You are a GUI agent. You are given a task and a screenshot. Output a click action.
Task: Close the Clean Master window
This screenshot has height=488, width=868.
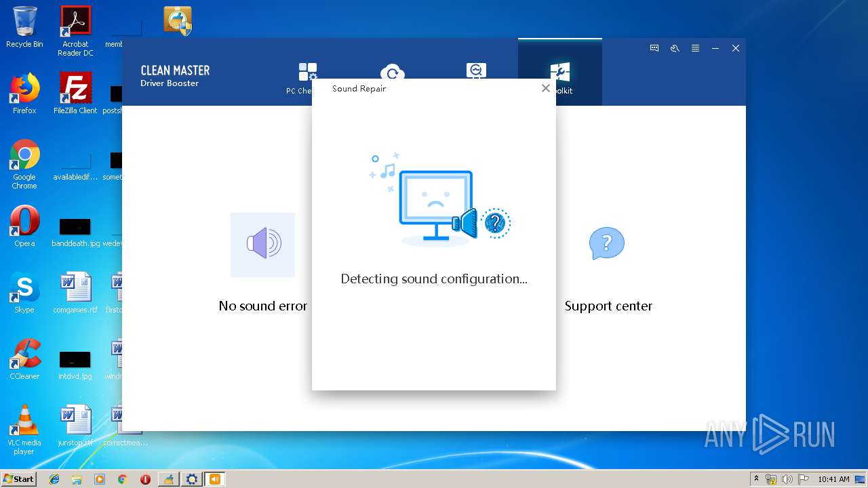pyautogui.click(x=735, y=48)
